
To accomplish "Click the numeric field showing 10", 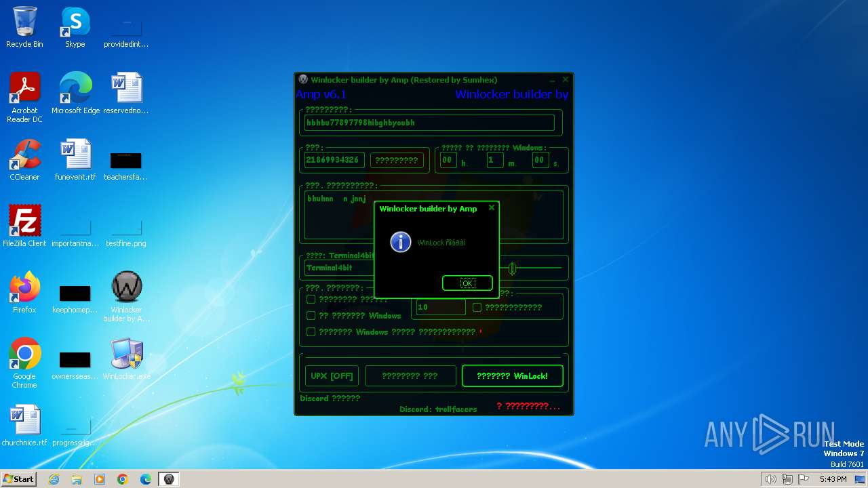I will pyautogui.click(x=441, y=307).
